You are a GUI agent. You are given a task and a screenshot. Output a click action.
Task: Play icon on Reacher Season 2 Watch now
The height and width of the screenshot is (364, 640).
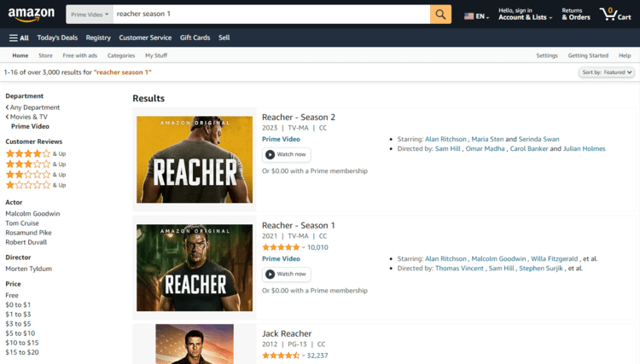point(270,154)
